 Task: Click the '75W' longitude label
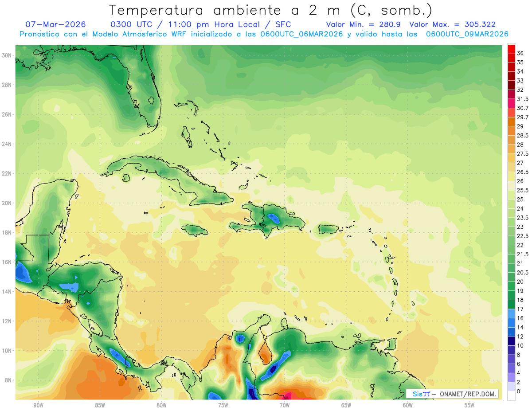click(x=223, y=405)
